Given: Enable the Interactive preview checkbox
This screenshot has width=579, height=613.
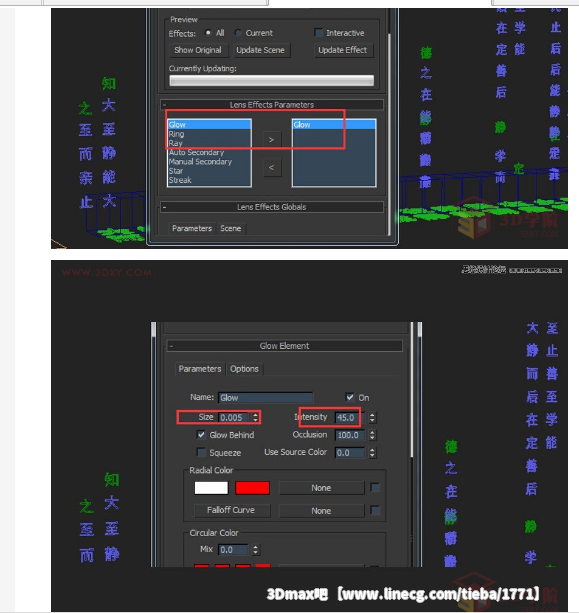Looking at the screenshot, I should click(x=319, y=33).
